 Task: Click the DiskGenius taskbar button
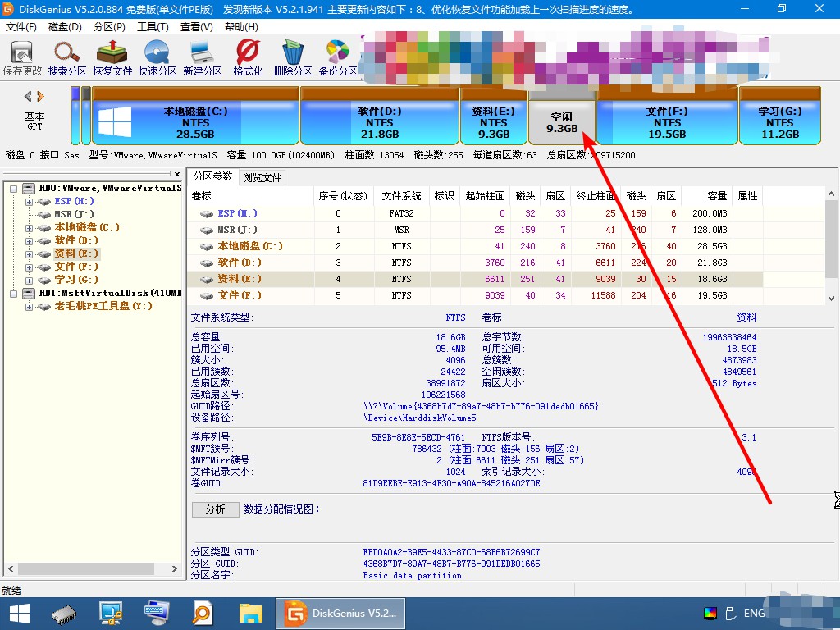coord(340,614)
